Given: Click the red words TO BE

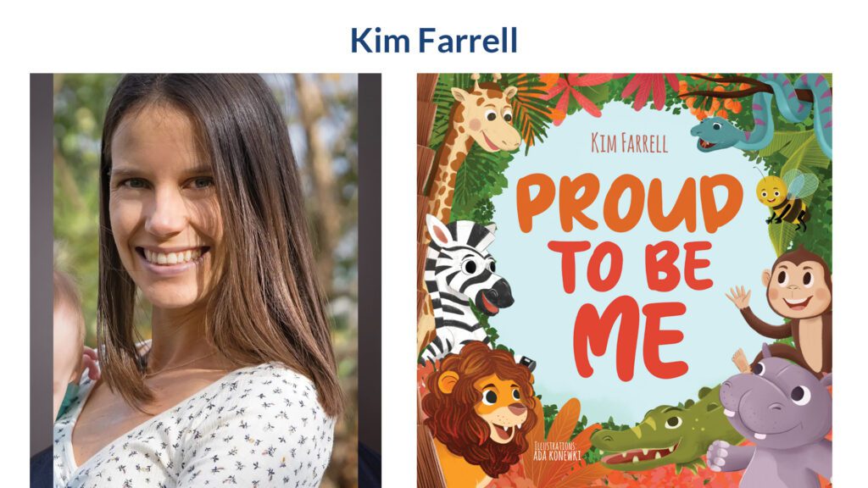Looking at the screenshot, I should pos(631,267).
